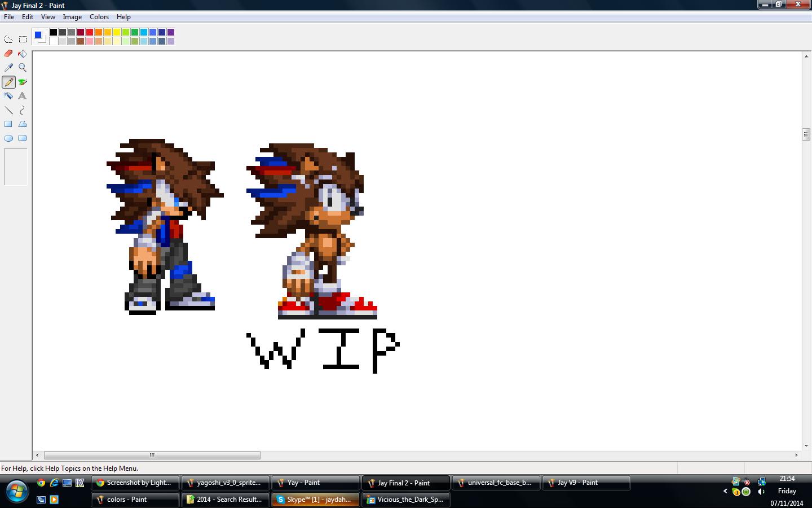The height and width of the screenshot is (508, 812).
Task: Switch to Jay V9 - Paint window
Action: (x=586, y=483)
